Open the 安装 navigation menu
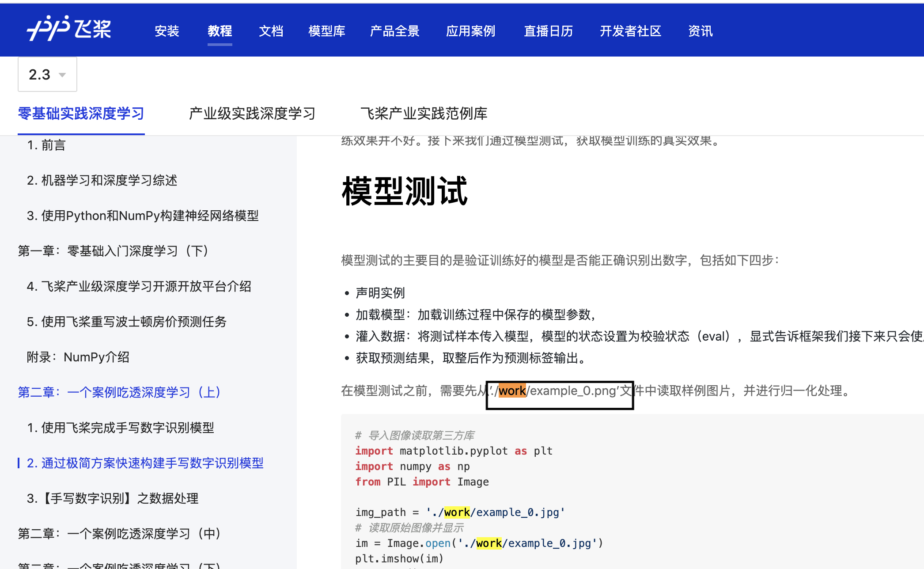924x569 pixels. 167,31
